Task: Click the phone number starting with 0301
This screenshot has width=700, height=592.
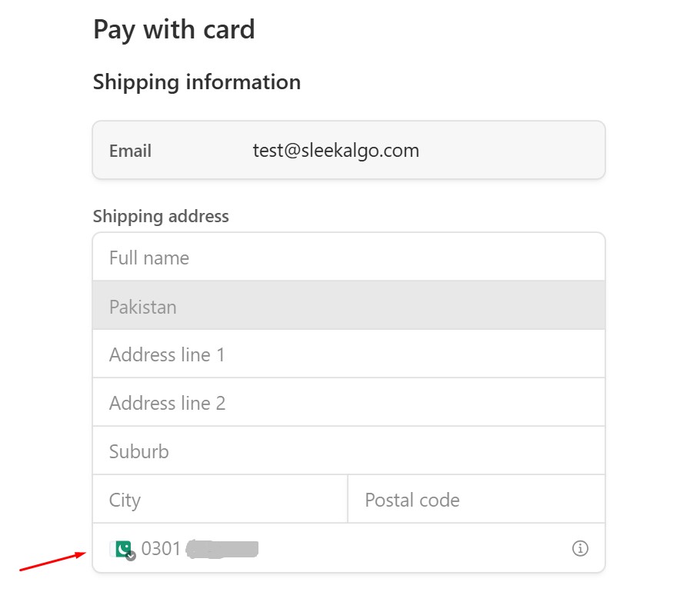Action: pyautogui.click(x=161, y=548)
